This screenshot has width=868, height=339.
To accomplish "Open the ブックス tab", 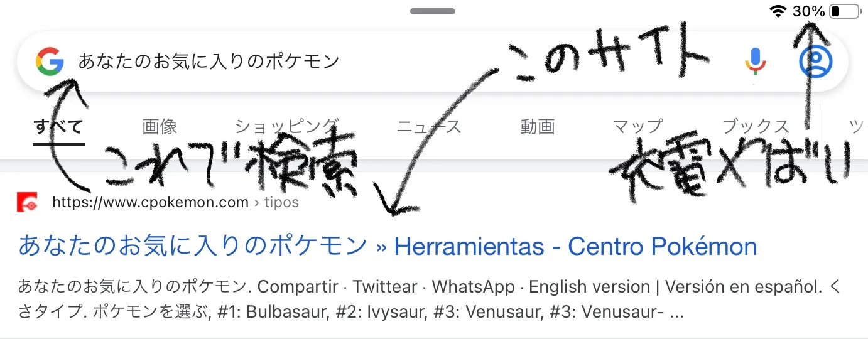I will 756,127.
